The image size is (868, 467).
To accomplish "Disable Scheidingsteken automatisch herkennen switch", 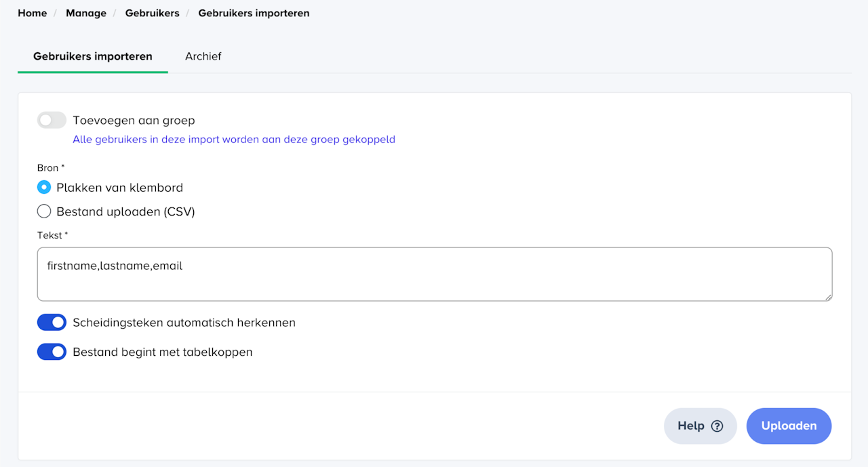I will click(x=52, y=323).
